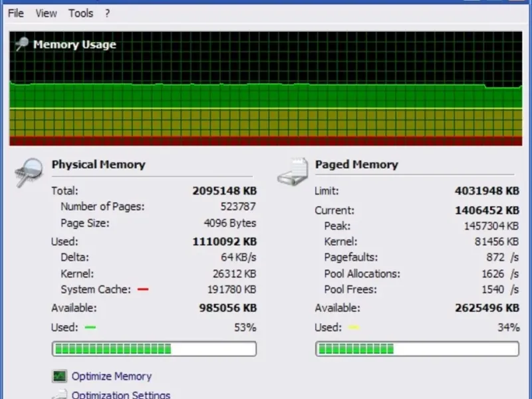Screen dimensions: 532x399
Task: Click the paged memory 34% usage bar
Action: (418, 348)
